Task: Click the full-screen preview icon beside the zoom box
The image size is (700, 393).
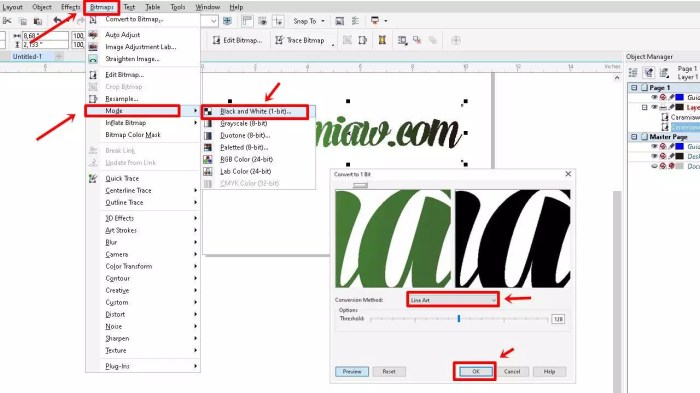Action: coord(227,21)
